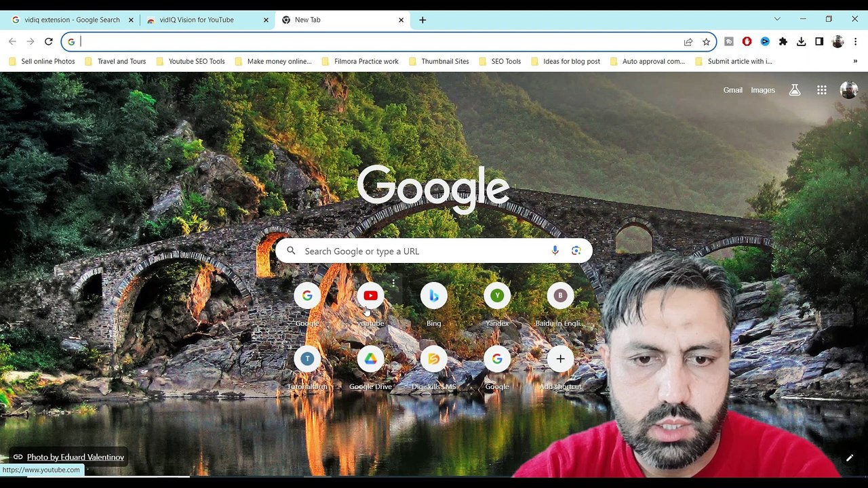Open the Google apps grid
Viewport: 868px width, 488px height.
tap(822, 90)
